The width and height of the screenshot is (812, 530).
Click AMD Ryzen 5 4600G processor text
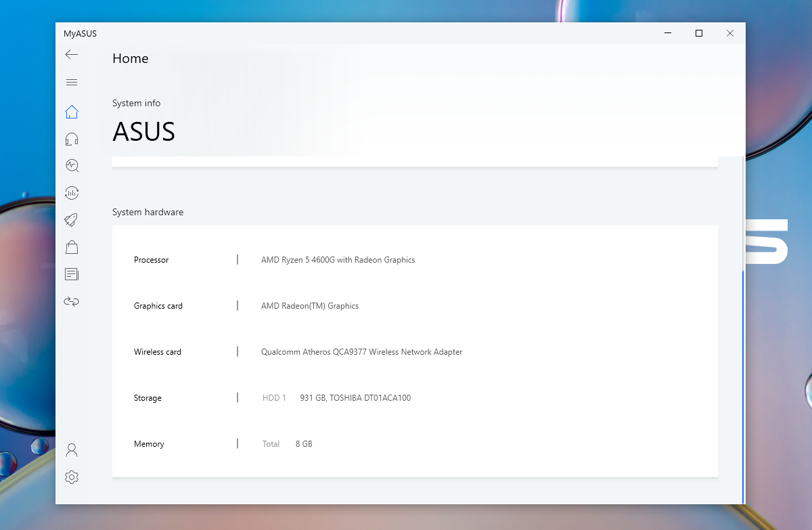pos(338,260)
